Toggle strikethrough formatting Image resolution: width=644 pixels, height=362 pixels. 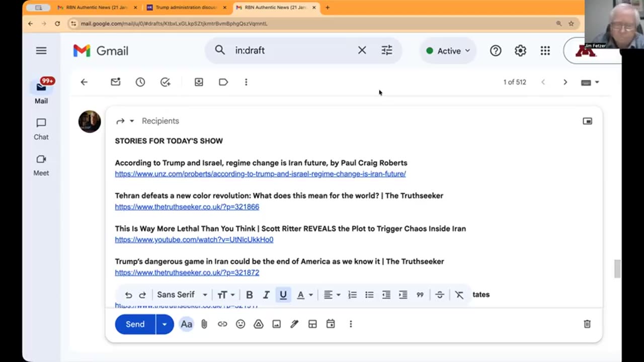tap(440, 295)
